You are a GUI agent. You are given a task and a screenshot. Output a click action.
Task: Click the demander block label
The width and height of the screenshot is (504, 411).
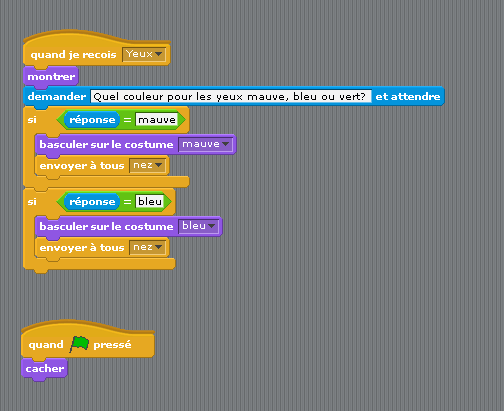click(x=57, y=97)
